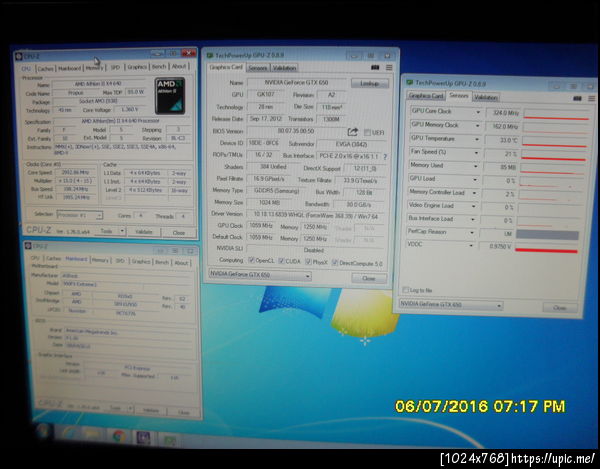Open the GPU Load sensor dropdown

475,179
